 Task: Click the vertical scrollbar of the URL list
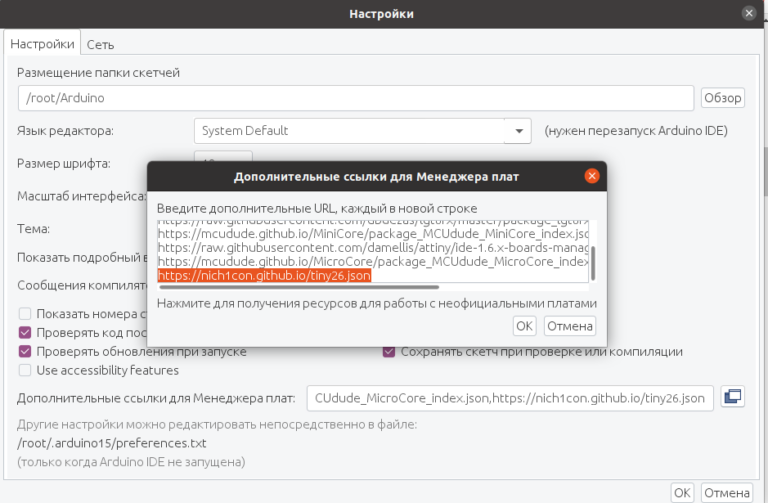[592, 262]
